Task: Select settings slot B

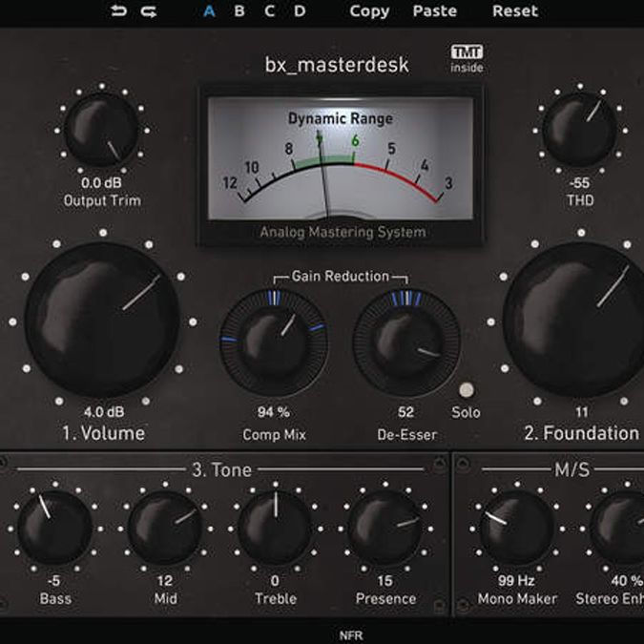Action: (239, 11)
